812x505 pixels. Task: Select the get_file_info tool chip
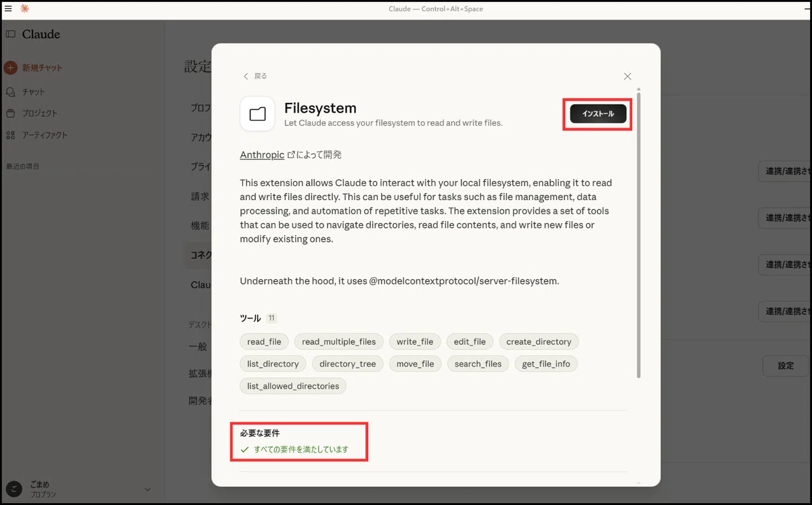[x=546, y=364]
